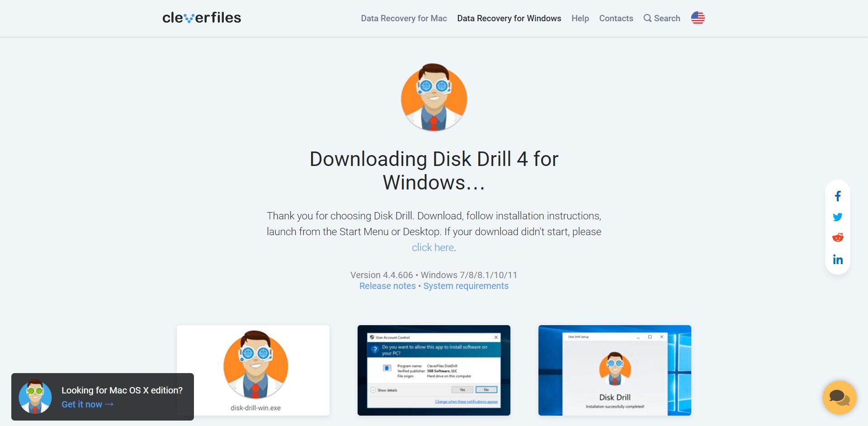
Task: Click the US flag language selector
Action: (x=698, y=18)
